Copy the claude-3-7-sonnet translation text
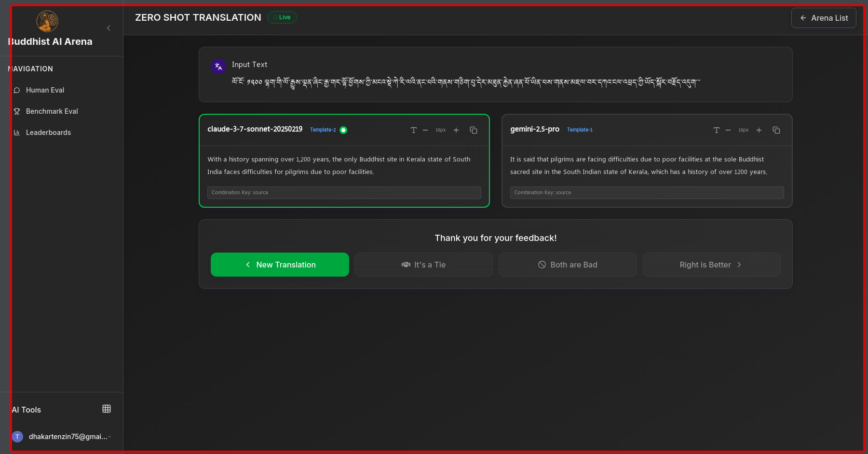 pyautogui.click(x=474, y=130)
